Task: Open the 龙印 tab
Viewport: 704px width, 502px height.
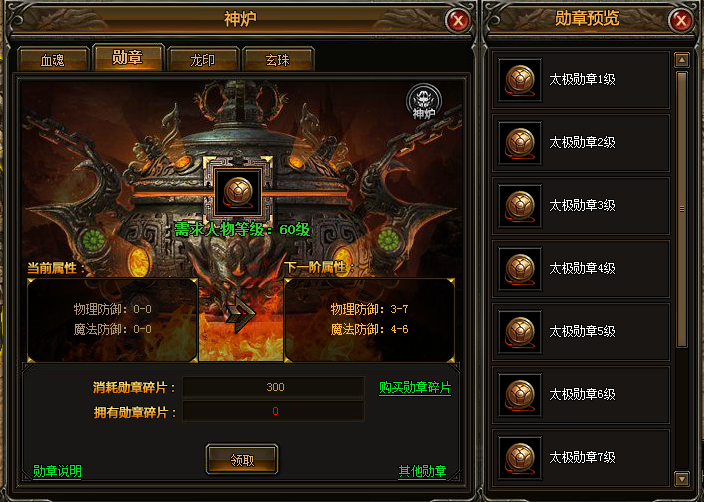Action: pos(203,59)
